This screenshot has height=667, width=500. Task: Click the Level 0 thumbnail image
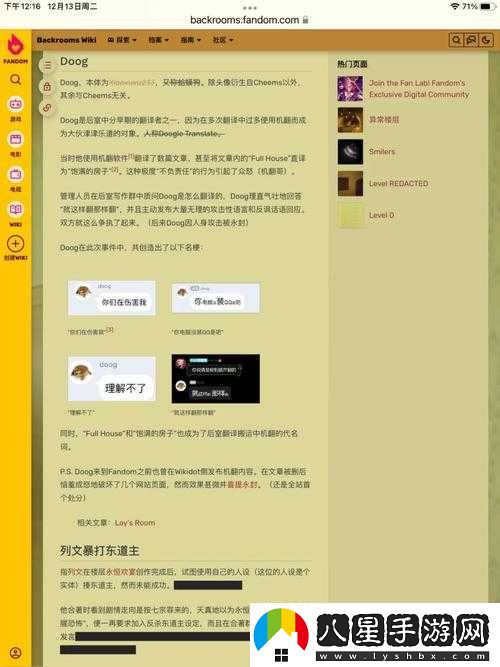click(350, 215)
